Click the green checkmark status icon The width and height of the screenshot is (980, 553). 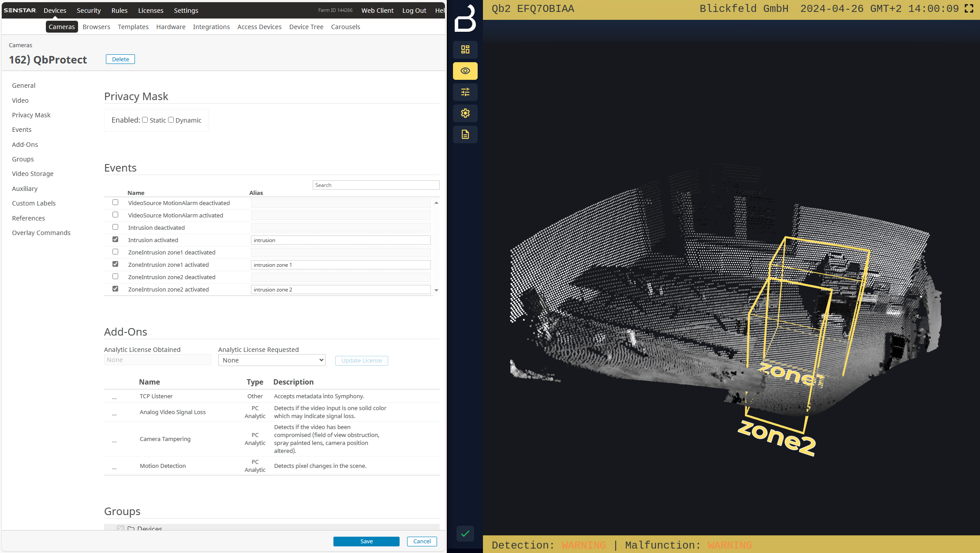[x=465, y=534]
